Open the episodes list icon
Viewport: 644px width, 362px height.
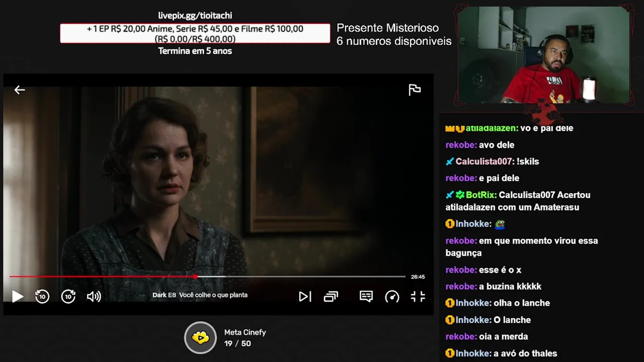[x=331, y=297]
